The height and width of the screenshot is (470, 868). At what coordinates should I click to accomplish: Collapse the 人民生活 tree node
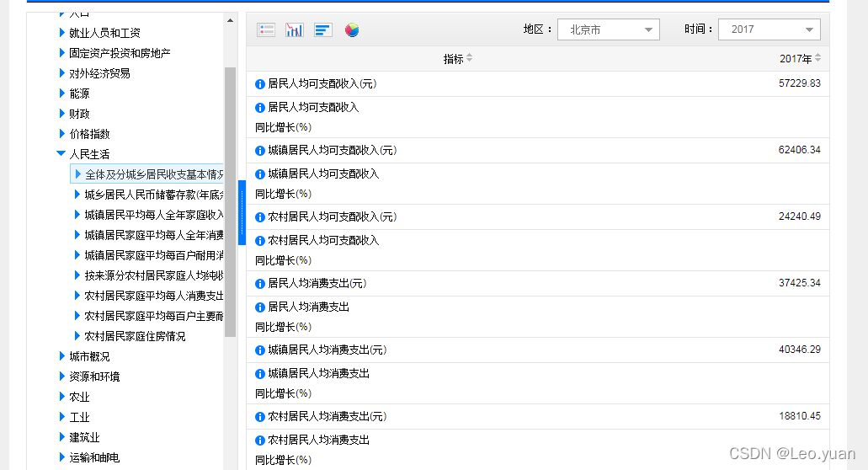point(61,154)
